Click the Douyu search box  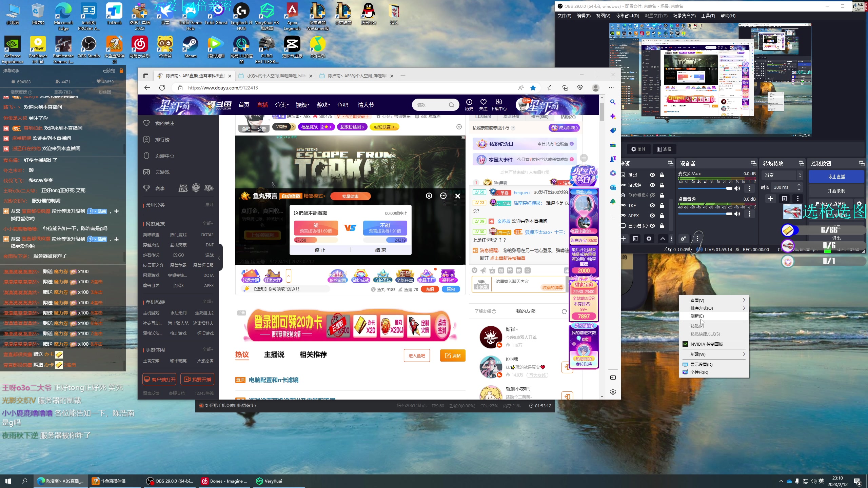(x=435, y=105)
